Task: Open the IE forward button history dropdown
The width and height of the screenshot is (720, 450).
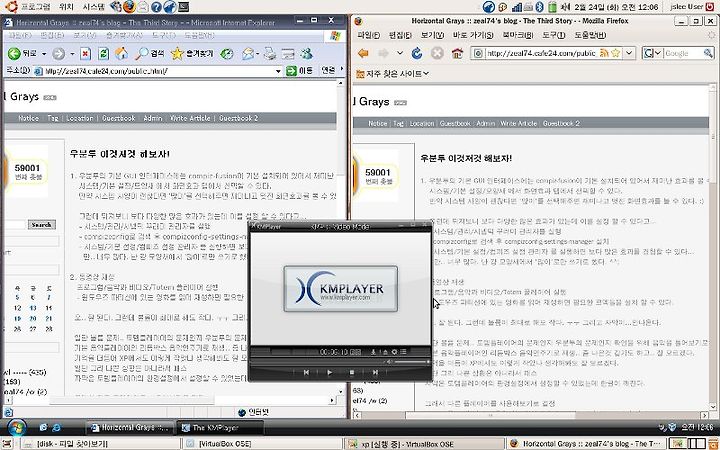Action: click(x=72, y=54)
